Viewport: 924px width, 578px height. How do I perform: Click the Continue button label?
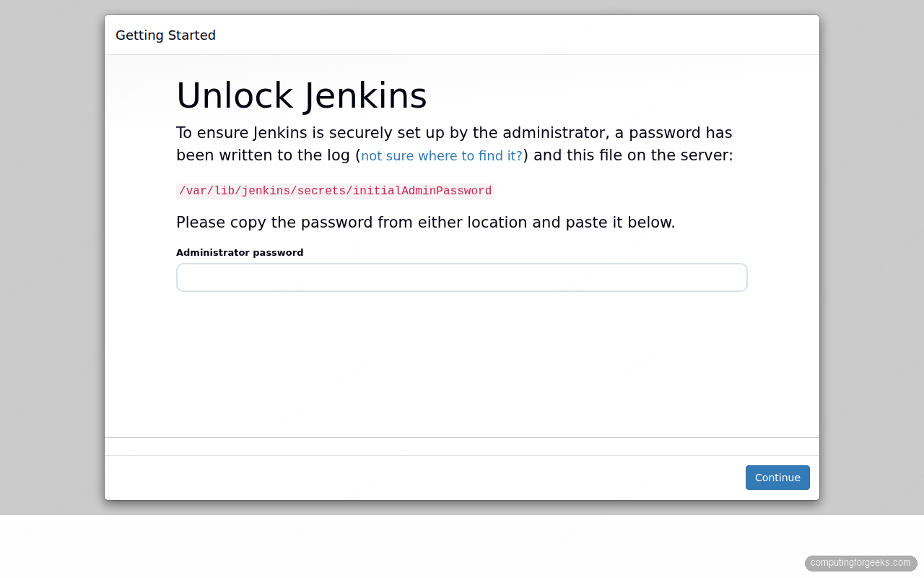[777, 478]
